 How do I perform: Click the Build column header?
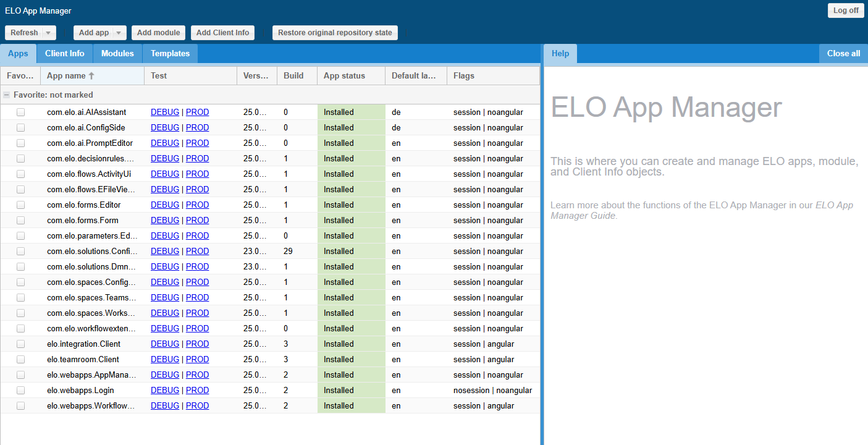(297, 76)
